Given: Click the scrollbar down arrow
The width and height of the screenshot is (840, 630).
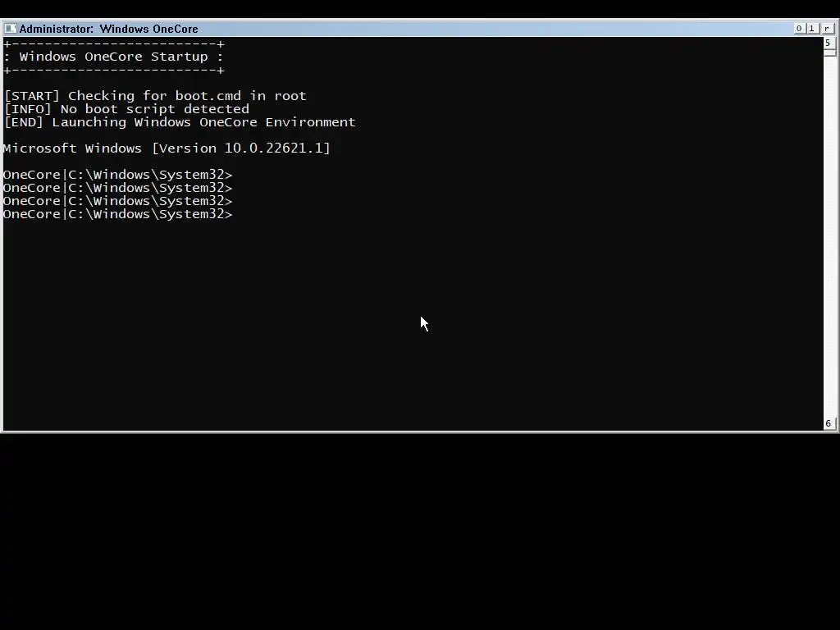Looking at the screenshot, I should click(x=829, y=423).
